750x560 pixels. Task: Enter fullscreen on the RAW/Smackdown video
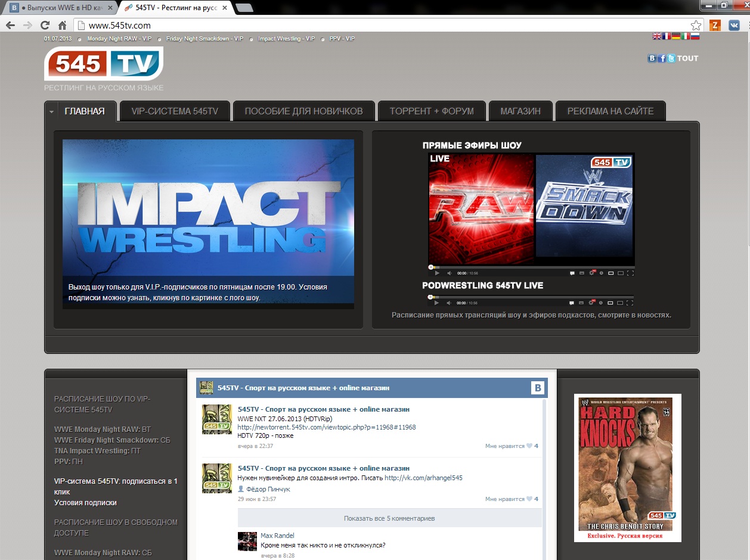pyautogui.click(x=630, y=273)
